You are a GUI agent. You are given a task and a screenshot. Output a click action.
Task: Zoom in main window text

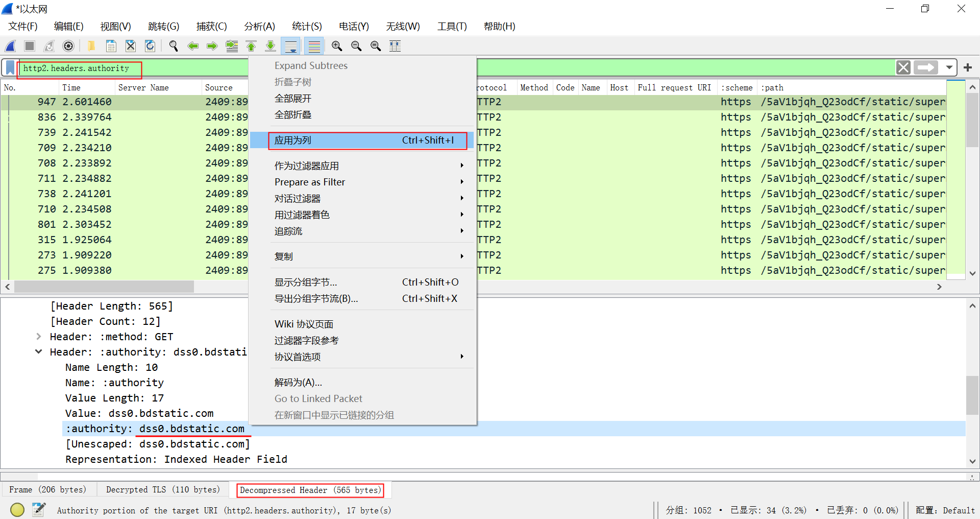point(337,46)
